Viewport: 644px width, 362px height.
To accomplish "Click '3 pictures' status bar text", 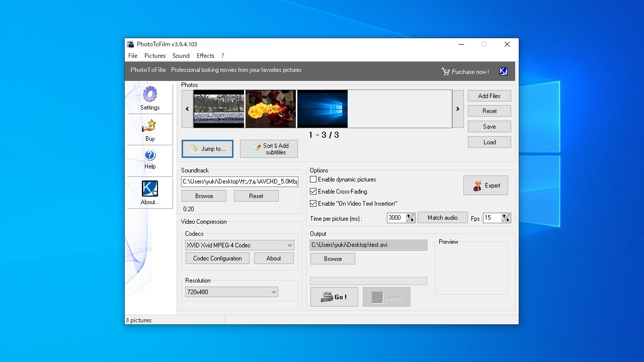I will click(138, 320).
